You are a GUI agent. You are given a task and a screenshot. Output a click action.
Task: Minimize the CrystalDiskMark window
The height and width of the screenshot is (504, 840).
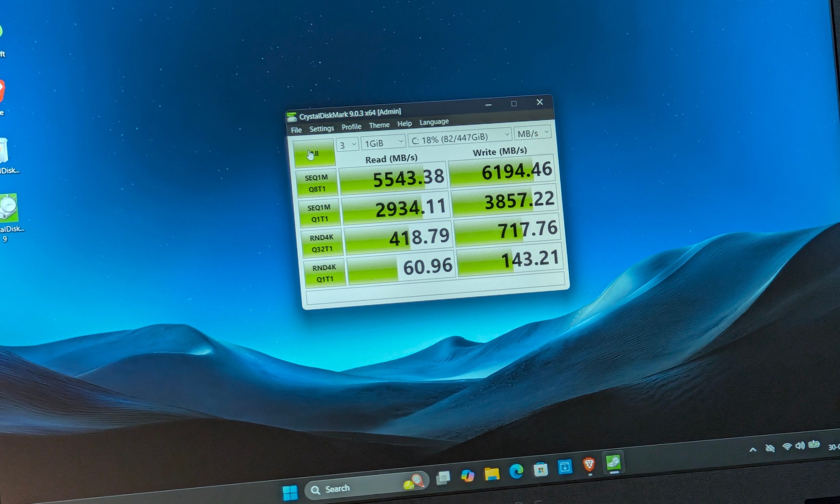[488, 105]
